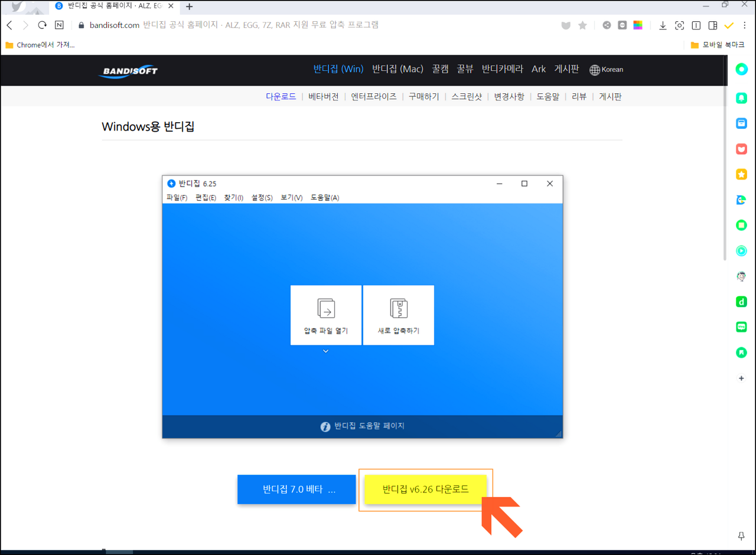Open the green 'd' sidebar icon
The image size is (756, 555).
[741, 302]
